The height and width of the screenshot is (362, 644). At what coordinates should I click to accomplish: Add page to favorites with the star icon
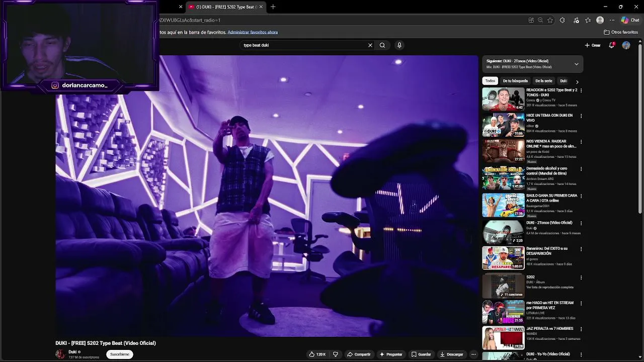tap(550, 20)
